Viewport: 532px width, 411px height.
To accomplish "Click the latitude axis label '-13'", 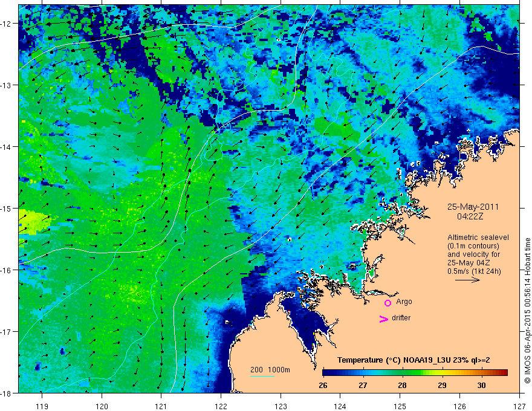I will point(6,85).
